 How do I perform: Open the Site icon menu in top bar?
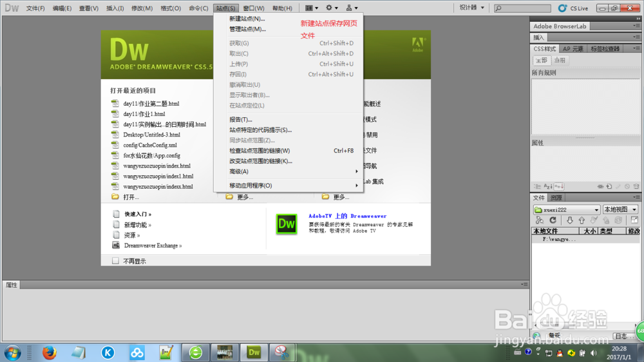point(352,8)
